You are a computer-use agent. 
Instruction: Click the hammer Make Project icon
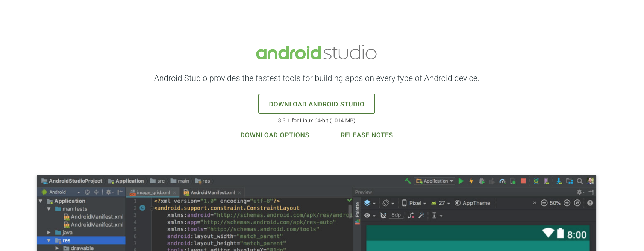coord(408,181)
